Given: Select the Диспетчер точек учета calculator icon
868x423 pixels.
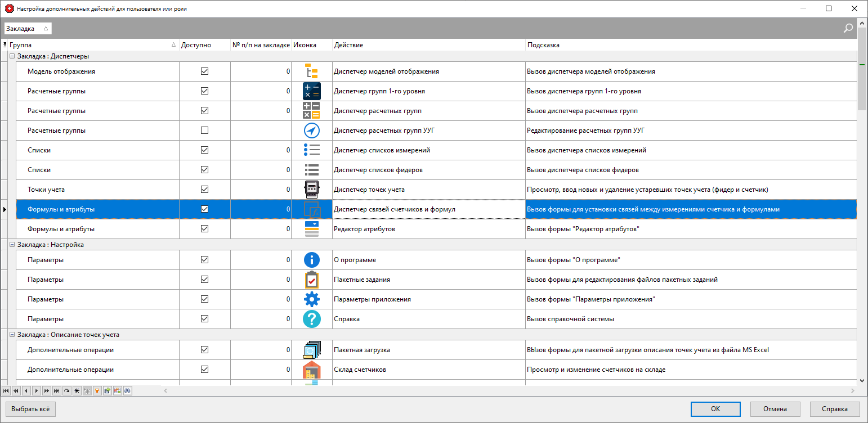Looking at the screenshot, I should (311, 189).
